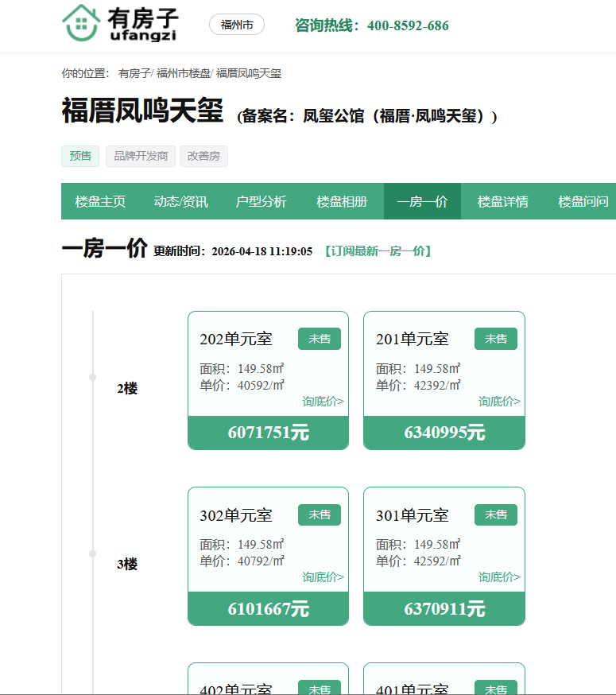The height and width of the screenshot is (695, 616).
Task: Select the 一房一价 tab
Action: coord(422,201)
